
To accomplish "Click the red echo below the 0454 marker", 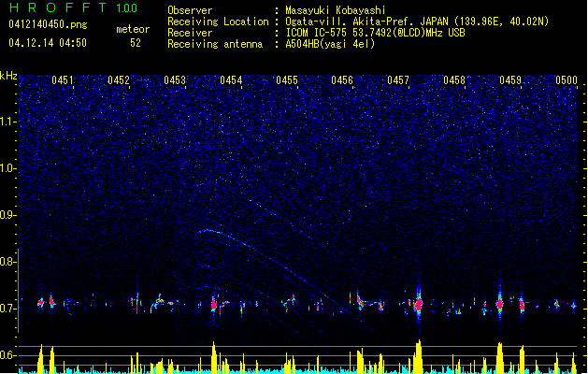I will [214, 304].
